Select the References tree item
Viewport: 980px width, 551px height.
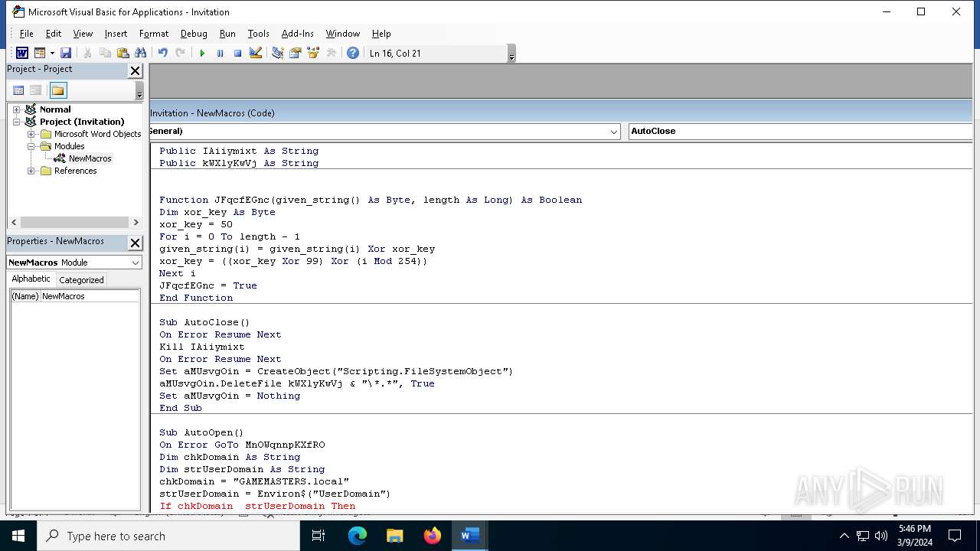coord(75,171)
